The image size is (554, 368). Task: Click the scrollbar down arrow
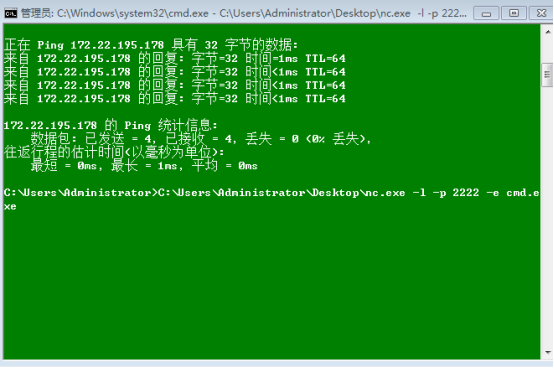[547, 352]
